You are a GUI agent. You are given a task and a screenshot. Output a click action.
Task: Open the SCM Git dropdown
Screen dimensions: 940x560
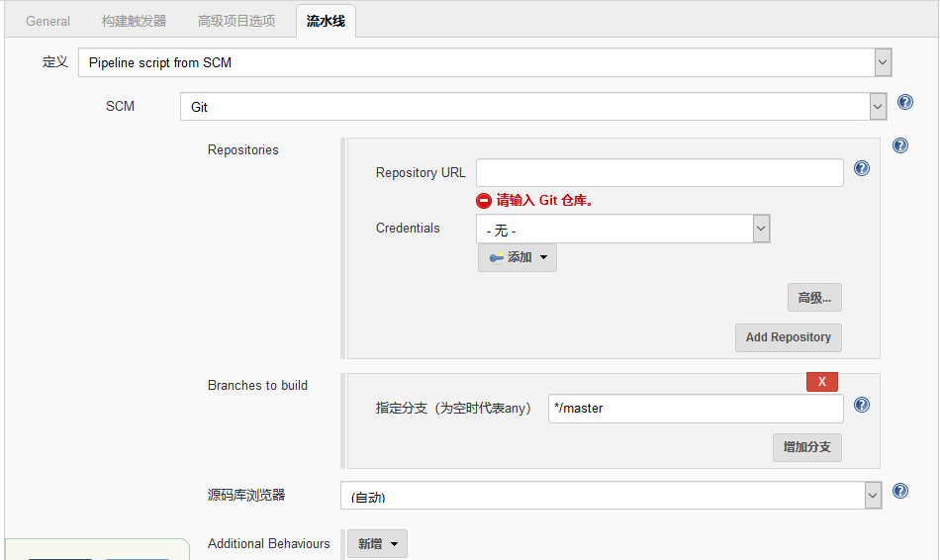click(x=533, y=106)
